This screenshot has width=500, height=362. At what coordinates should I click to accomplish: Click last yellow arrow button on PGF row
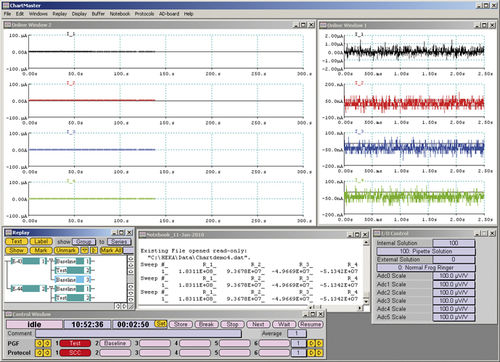pyautogui.click(x=320, y=343)
